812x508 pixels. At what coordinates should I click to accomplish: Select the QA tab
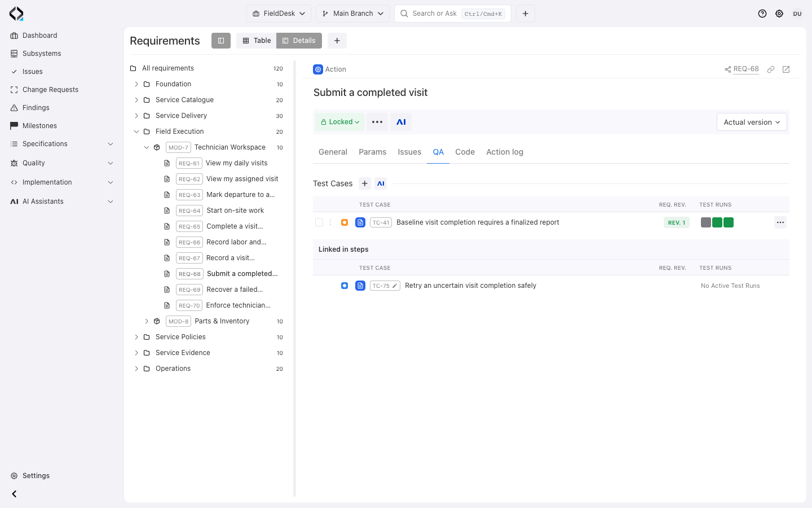[x=438, y=152]
